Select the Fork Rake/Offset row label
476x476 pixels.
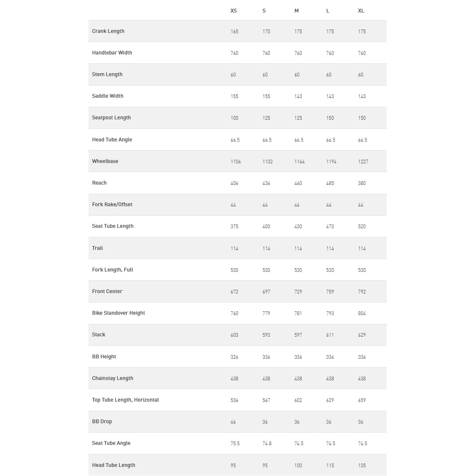[x=112, y=205]
